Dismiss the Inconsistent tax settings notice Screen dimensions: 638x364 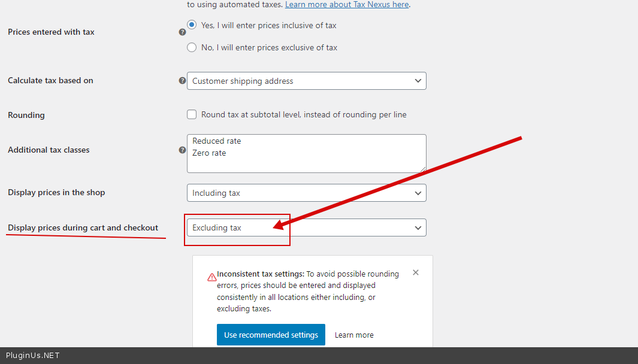416,272
